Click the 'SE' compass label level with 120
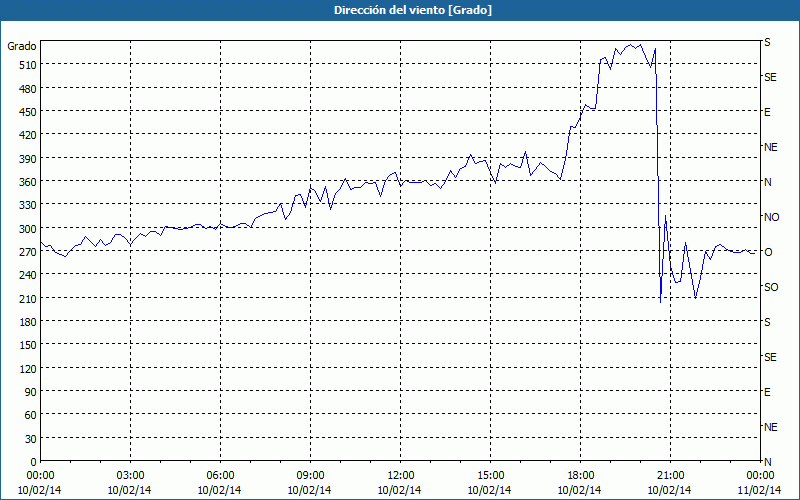800x500 pixels. [770, 357]
